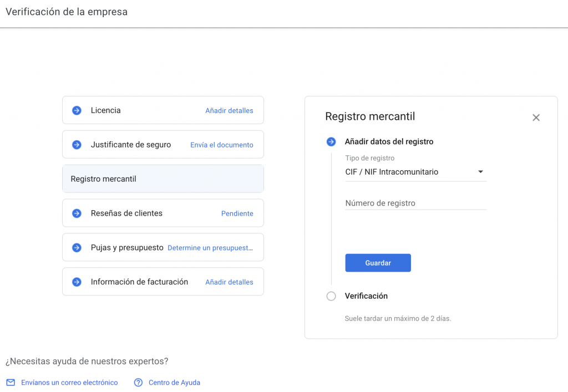Click the arrow icon beside Reseñas de clientes
The height and width of the screenshot is (392, 568).
[77, 213]
